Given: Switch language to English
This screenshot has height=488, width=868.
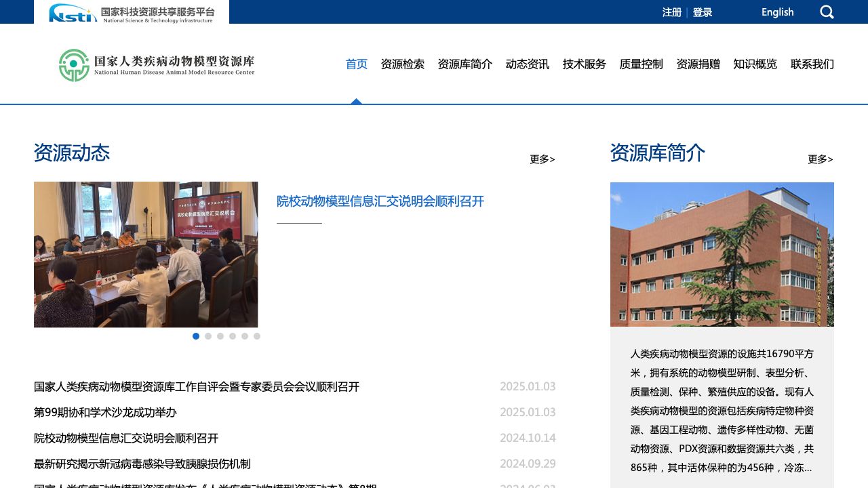Looking at the screenshot, I should point(777,12).
